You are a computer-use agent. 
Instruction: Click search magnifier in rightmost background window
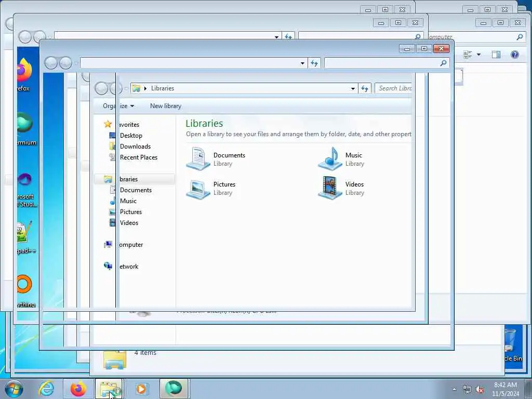[x=520, y=37]
